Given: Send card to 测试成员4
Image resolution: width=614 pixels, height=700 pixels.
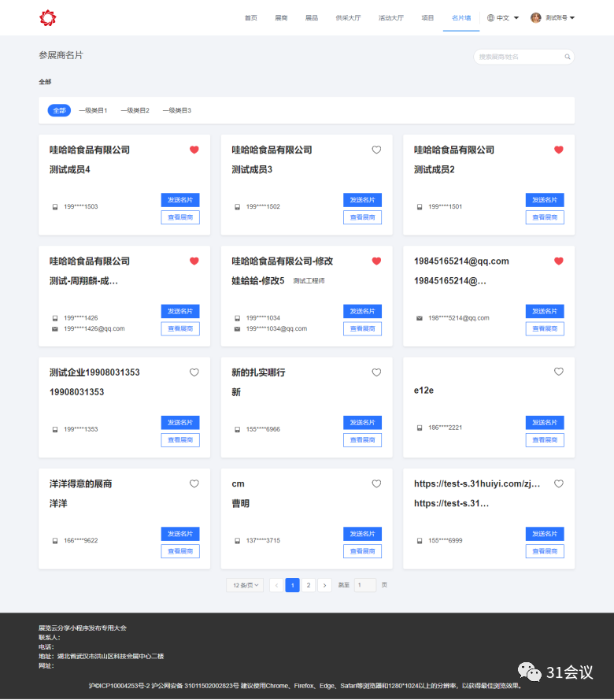Looking at the screenshot, I should pyautogui.click(x=180, y=200).
